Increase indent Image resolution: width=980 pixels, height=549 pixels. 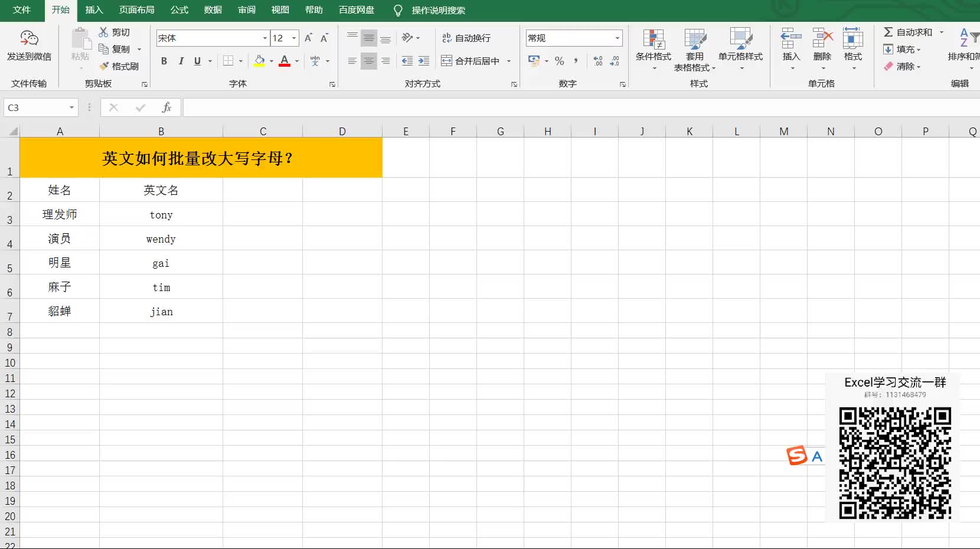click(x=424, y=61)
